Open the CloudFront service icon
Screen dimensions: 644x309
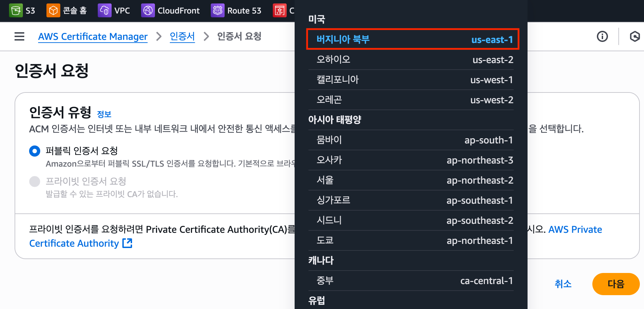(148, 11)
